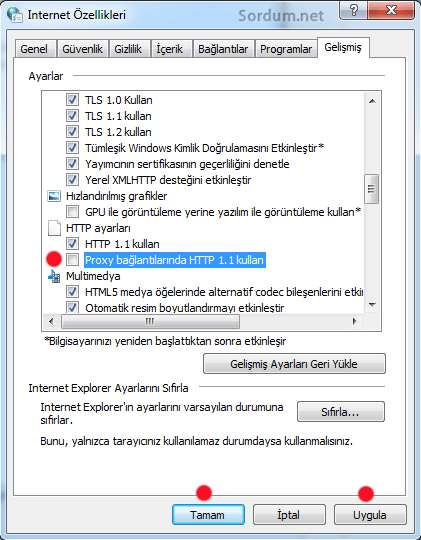Check Proxy bağlantılarında HTTP 1.1 kullan
Viewport: 421px width, 540px height.
(72, 260)
